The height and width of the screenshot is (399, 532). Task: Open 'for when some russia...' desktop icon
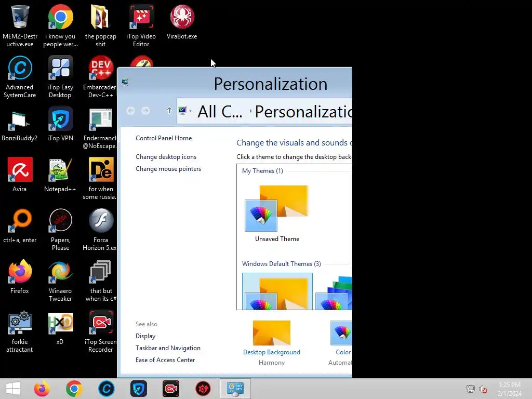pos(100,179)
